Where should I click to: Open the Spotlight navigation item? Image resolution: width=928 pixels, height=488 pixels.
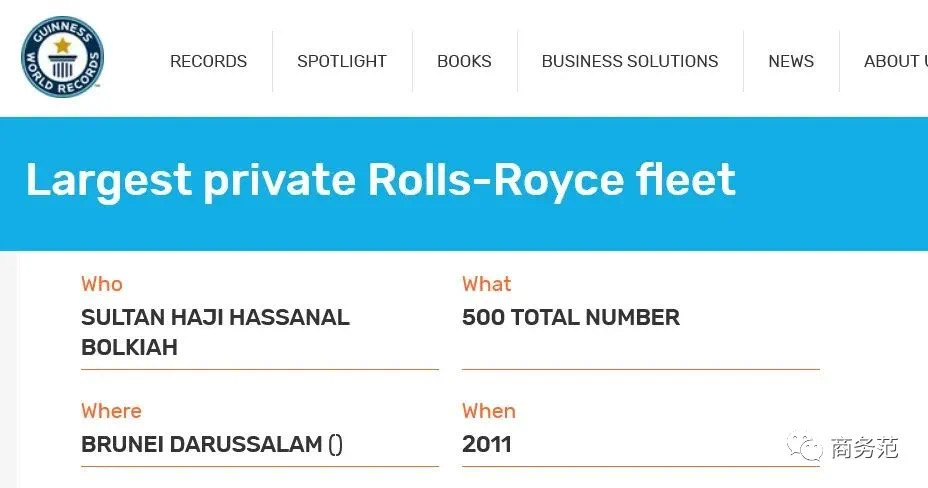pyautogui.click(x=342, y=61)
